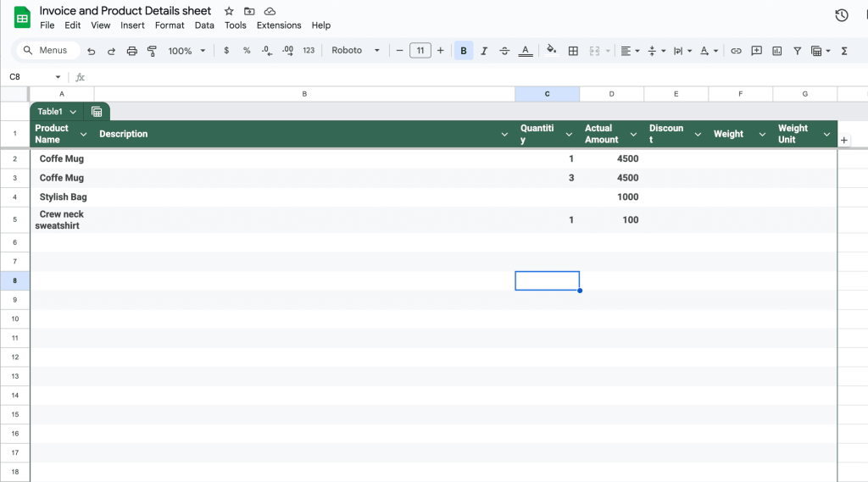Insert a link using the toolbar
The image size is (868, 482).
point(736,51)
